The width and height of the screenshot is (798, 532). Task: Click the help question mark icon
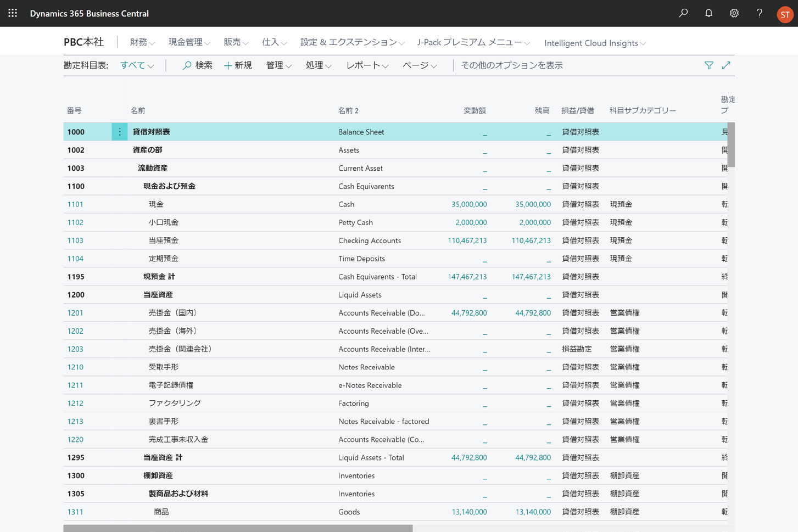tap(759, 13)
